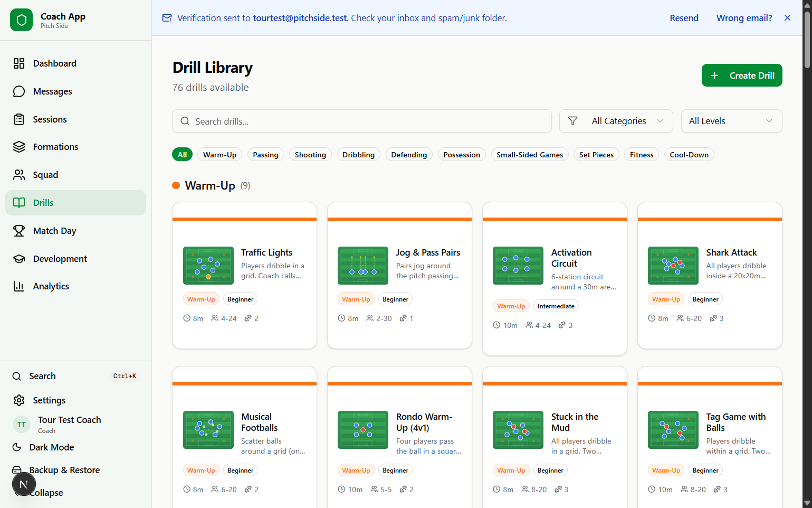Click the Formations layers icon

[19, 147]
